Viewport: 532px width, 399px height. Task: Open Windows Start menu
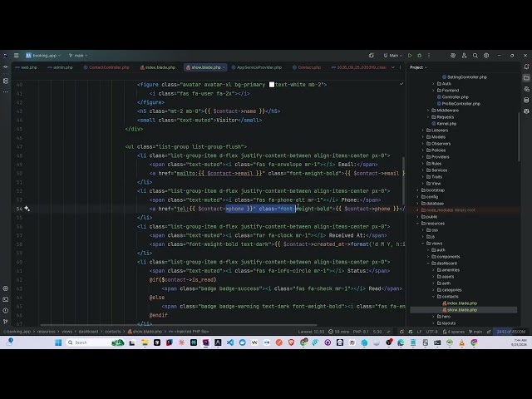(x=58, y=342)
